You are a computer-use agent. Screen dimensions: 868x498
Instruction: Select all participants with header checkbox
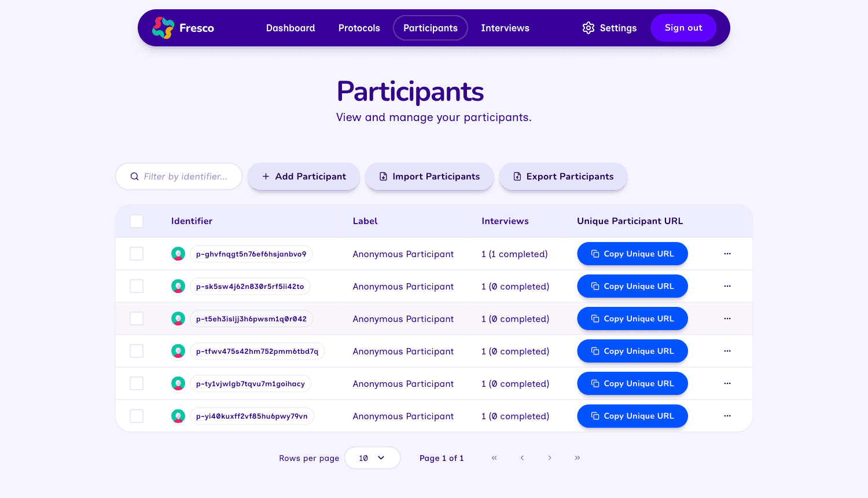[137, 221]
